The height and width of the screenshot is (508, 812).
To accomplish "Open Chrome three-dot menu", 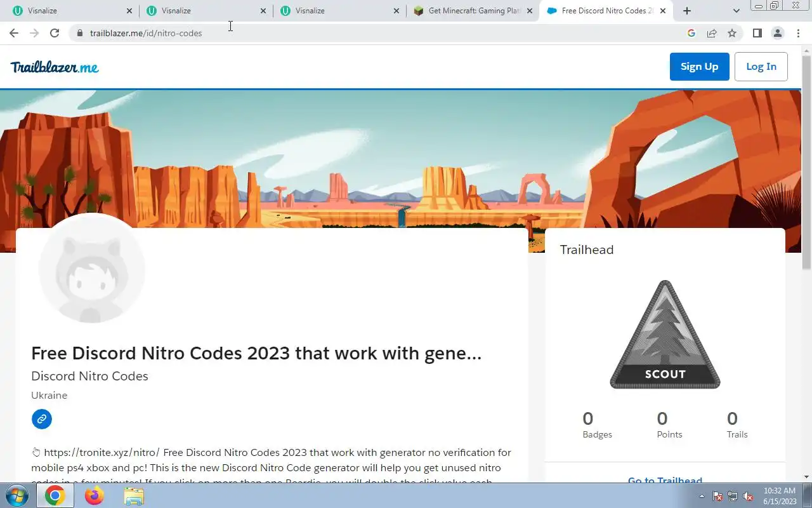I will click(797, 33).
